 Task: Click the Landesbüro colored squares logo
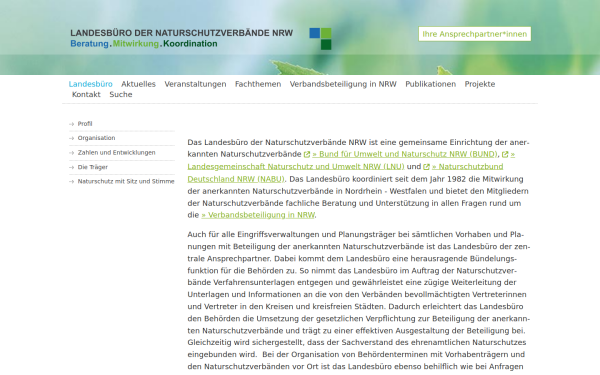[x=320, y=39]
